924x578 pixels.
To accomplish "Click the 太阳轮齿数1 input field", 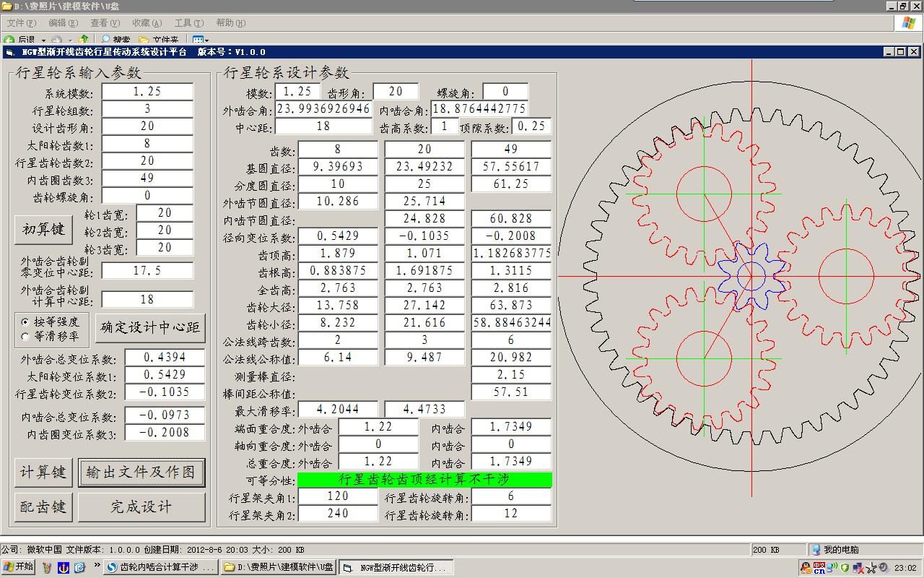I will pyautogui.click(x=147, y=144).
